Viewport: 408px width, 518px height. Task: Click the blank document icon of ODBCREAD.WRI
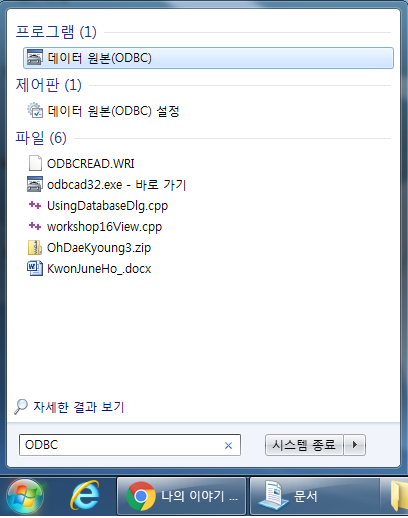coord(35,163)
